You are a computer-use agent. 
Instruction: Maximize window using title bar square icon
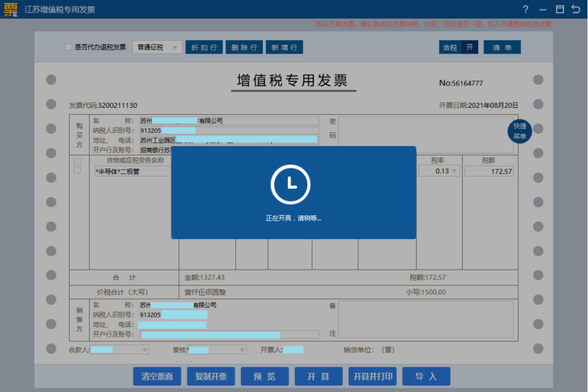click(x=560, y=9)
